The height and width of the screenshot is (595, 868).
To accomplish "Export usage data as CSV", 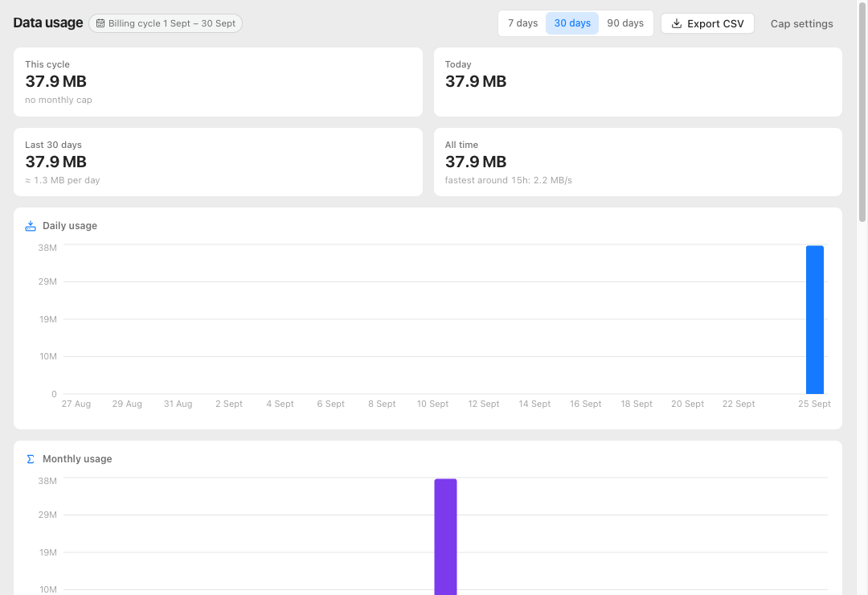I will pos(707,23).
